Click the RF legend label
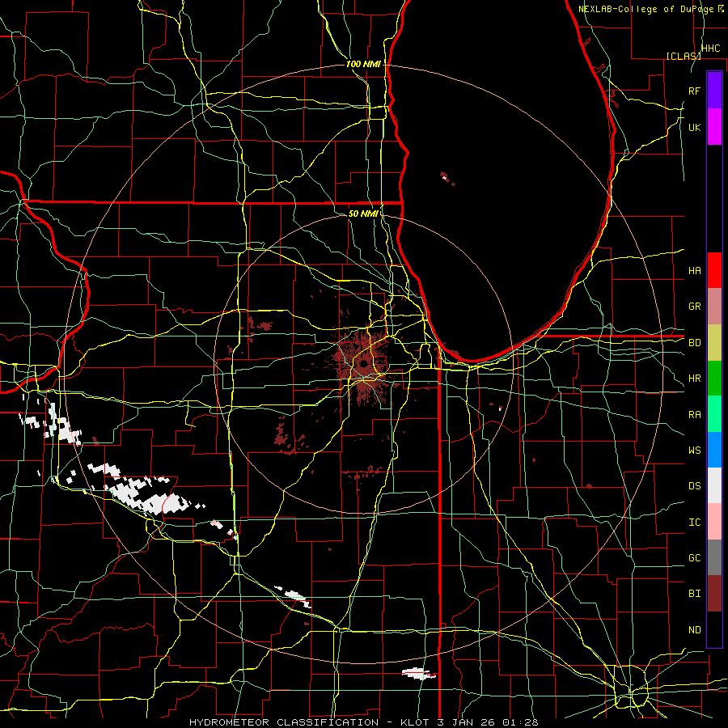 (694, 91)
